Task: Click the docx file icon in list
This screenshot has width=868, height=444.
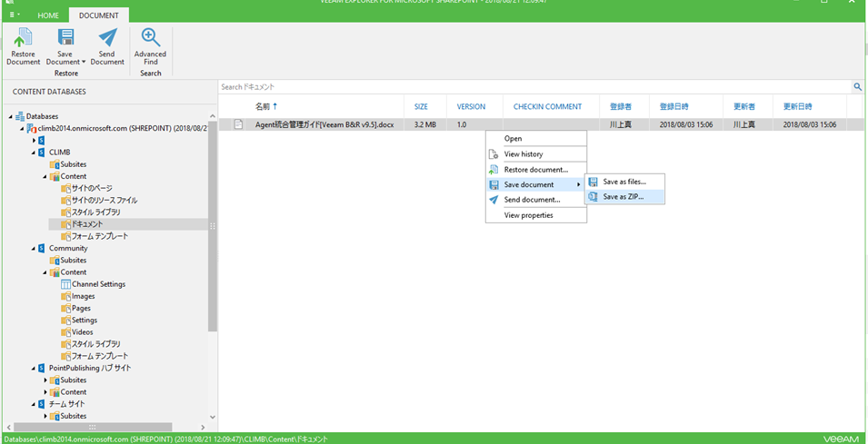Action: [x=239, y=125]
